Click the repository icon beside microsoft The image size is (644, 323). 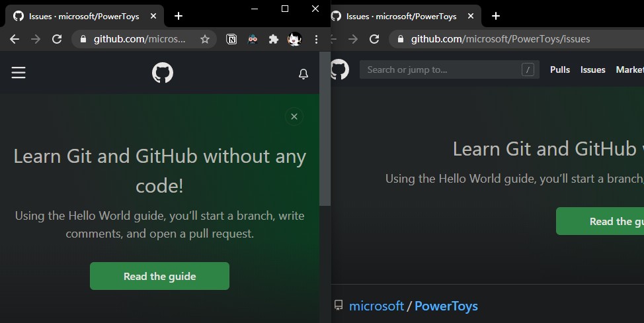coord(339,305)
